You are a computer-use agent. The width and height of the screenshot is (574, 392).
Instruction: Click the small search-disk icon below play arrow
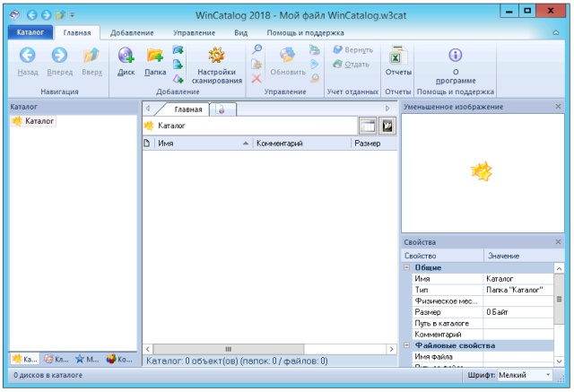pyautogui.click(x=315, y=78)
